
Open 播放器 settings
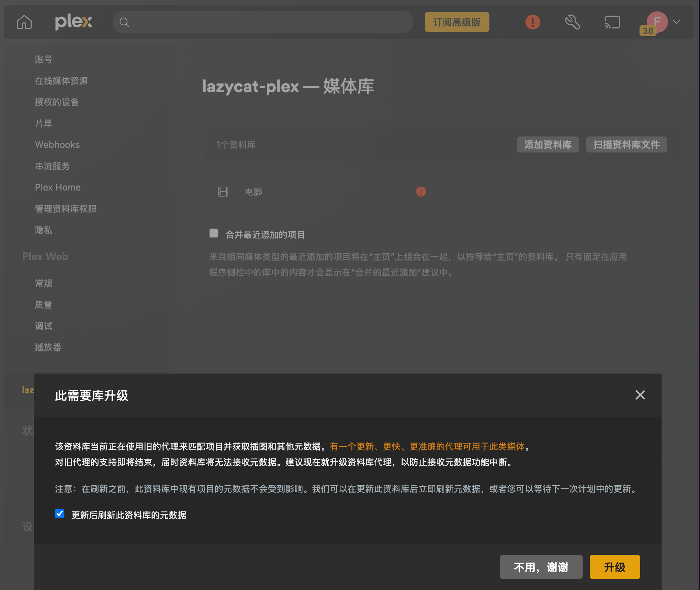(x=48, y=347)
